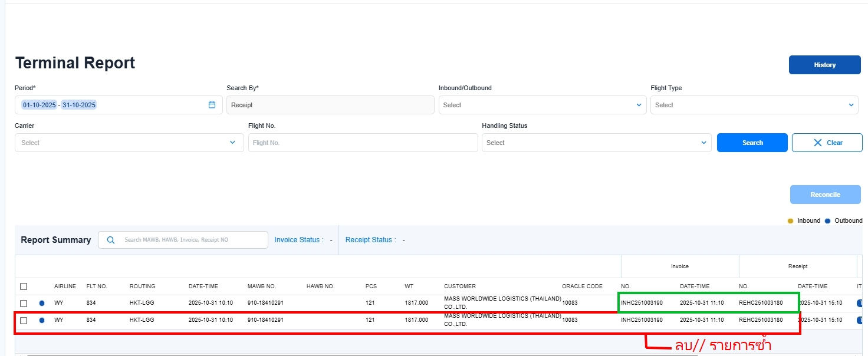
Task: Click the Flight No. input field
Action: tap(363, 143)
